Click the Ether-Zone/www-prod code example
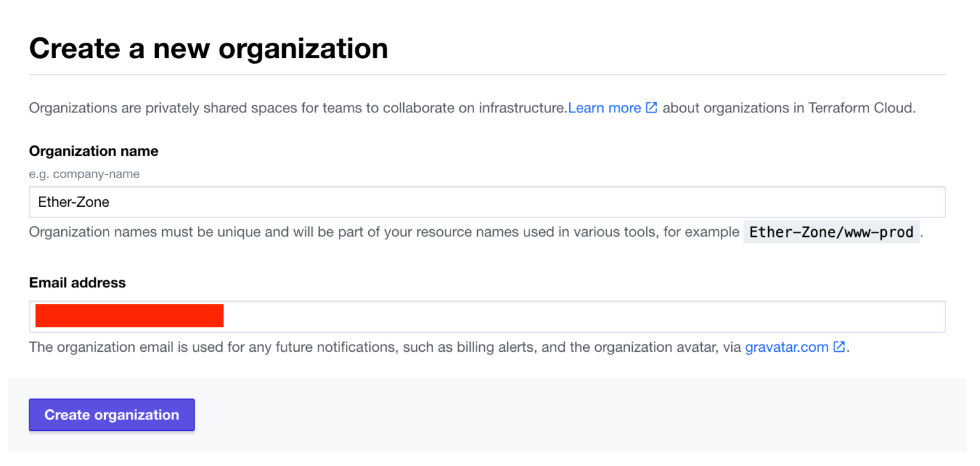980x466 pixels. [x=831, y=232]
